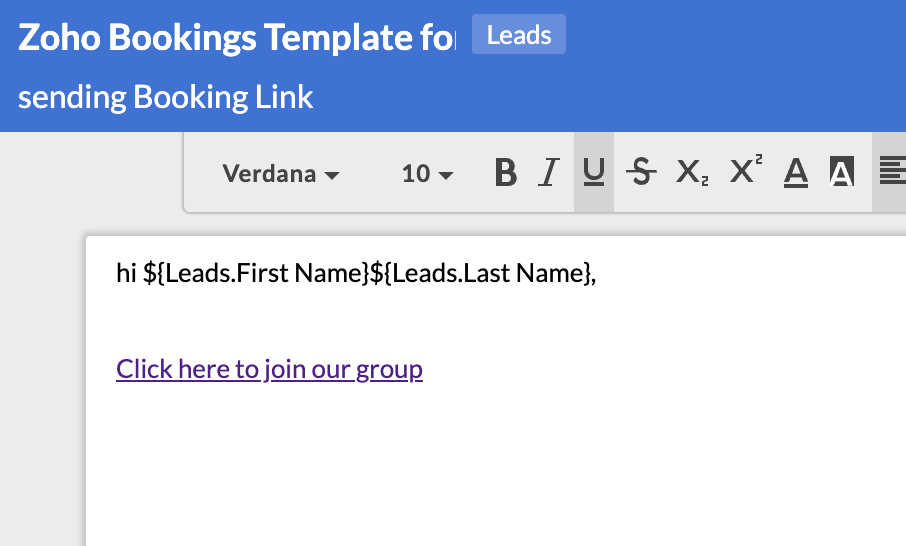Image resolution: width=906 pixels, height=546 pixels.
Task: Toggle bold formatting
Action: tap(506, 172)
